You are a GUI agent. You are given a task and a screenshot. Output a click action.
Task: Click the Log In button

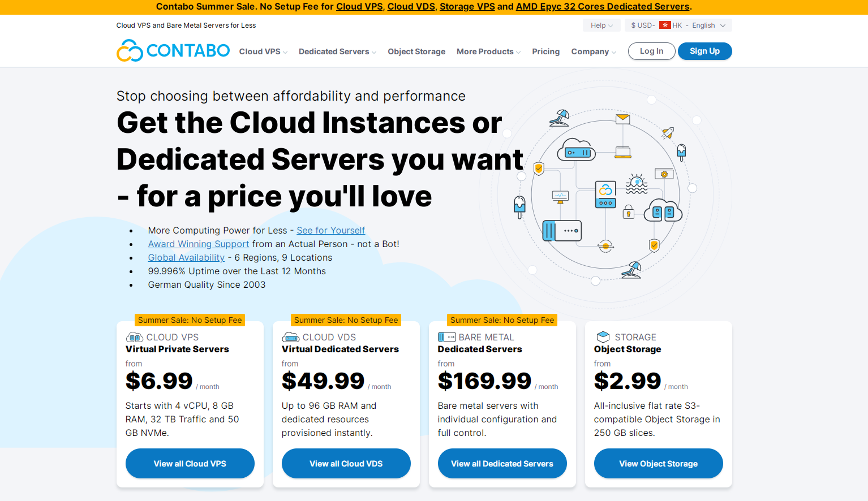pyautogui.click(x=651, y=51)
